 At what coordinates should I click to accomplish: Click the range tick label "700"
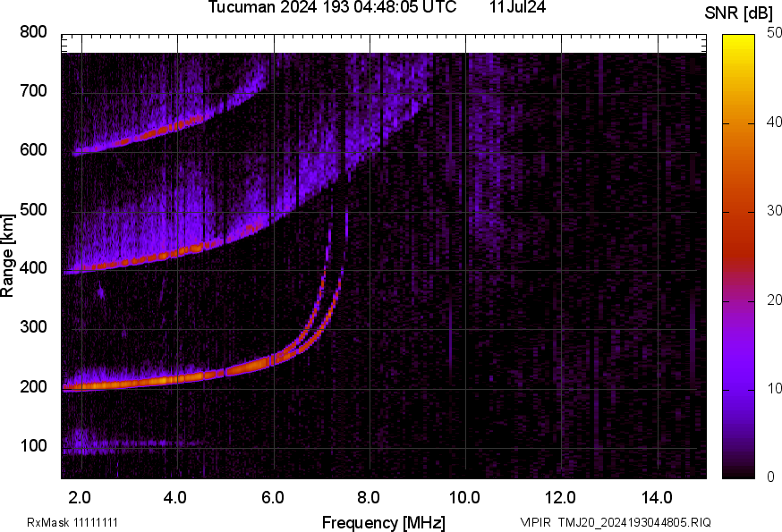tap(33, 91)
